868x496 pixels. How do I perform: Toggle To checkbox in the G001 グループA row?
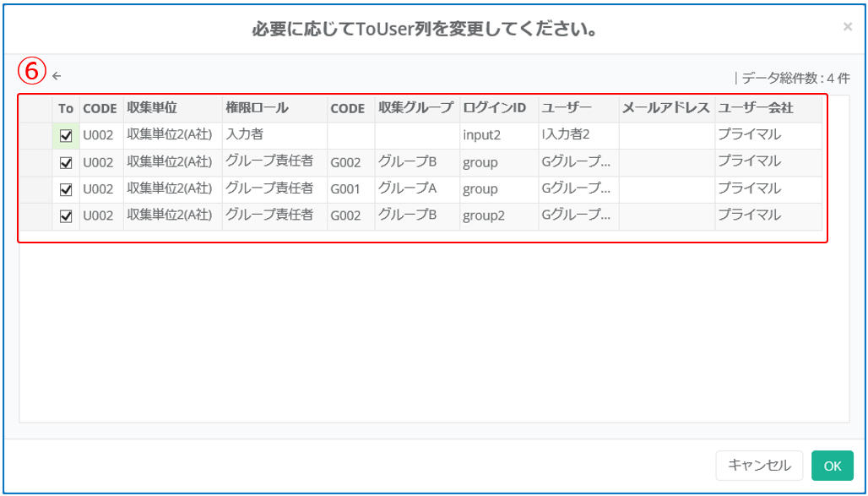click(67, 189)
